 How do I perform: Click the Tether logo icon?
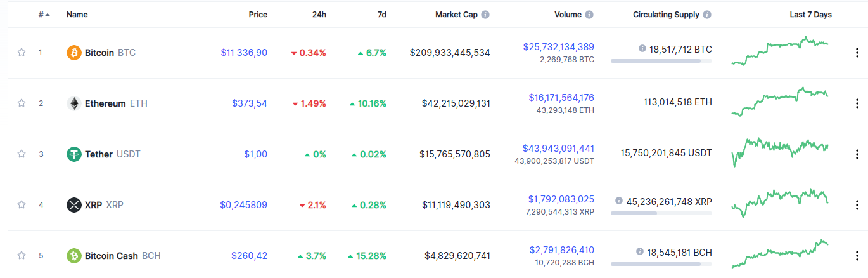[x=74, y=154]
